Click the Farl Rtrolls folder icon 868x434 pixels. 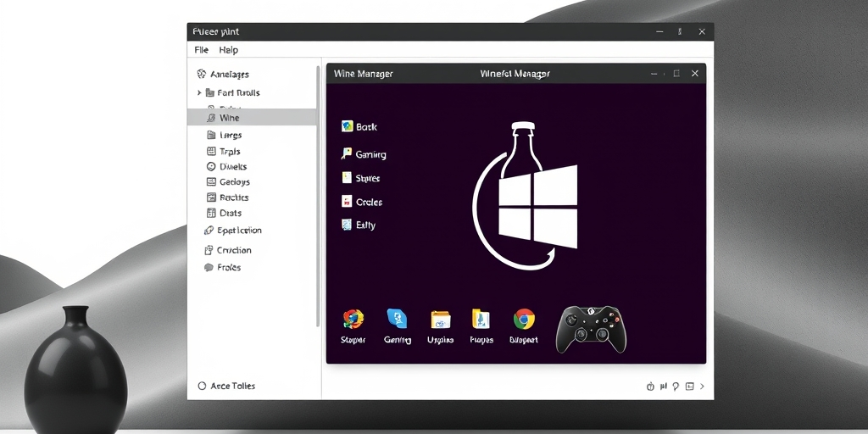coord(209,93)
